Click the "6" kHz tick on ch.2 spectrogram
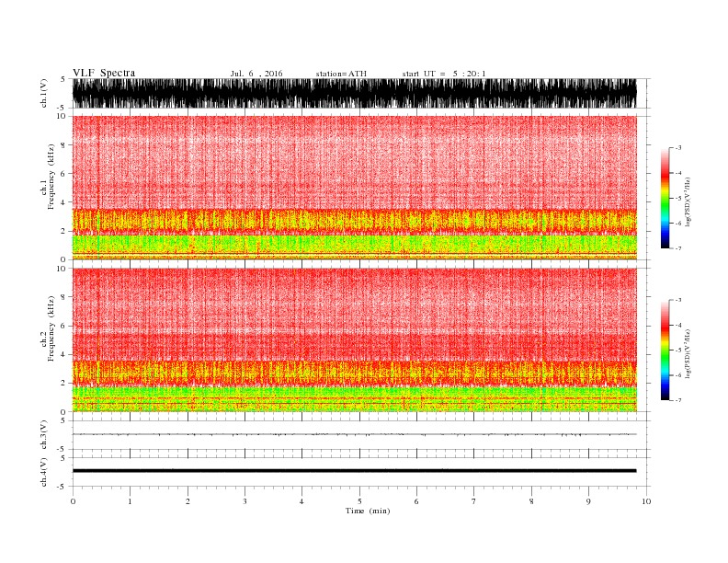This screenshot has height=563, width=728. pyautogui.click(x=63, y=326)
